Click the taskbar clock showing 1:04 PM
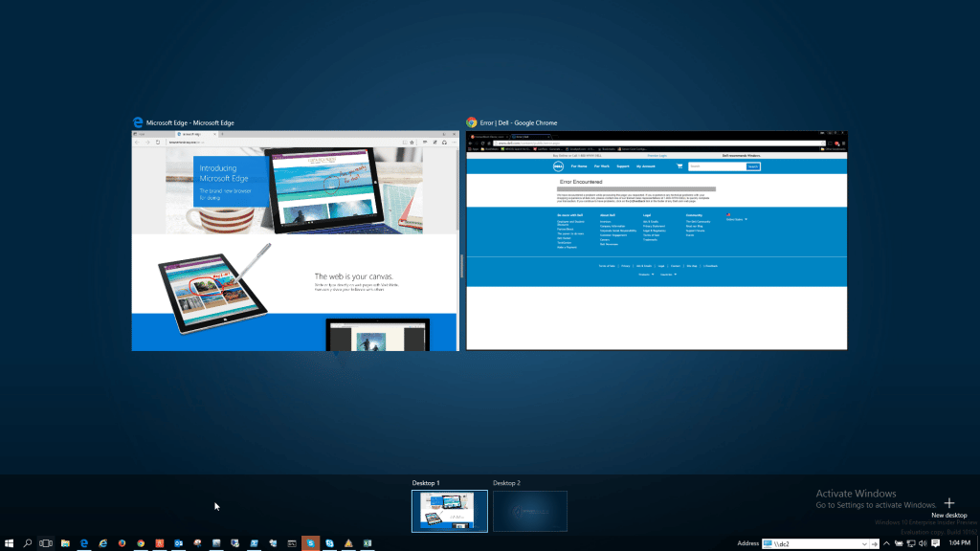The image size is (980, 551). tap(959, 543)
